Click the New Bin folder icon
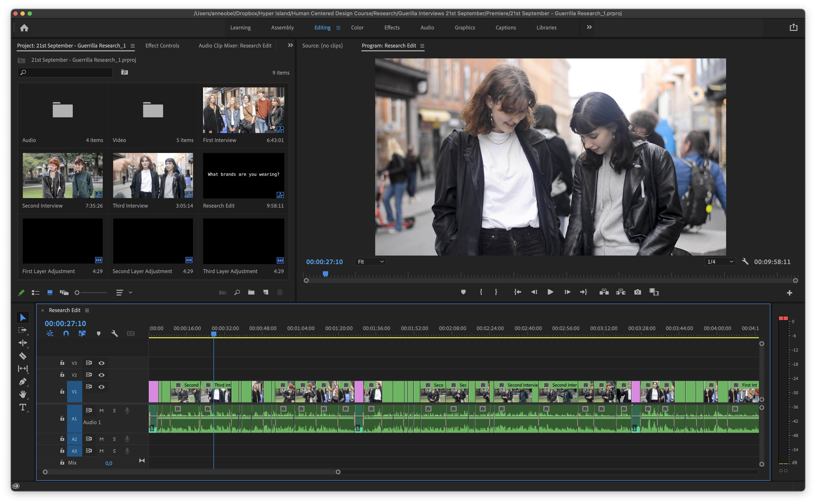This screenshot has height=504, width=816. click(x=251, y=292)
